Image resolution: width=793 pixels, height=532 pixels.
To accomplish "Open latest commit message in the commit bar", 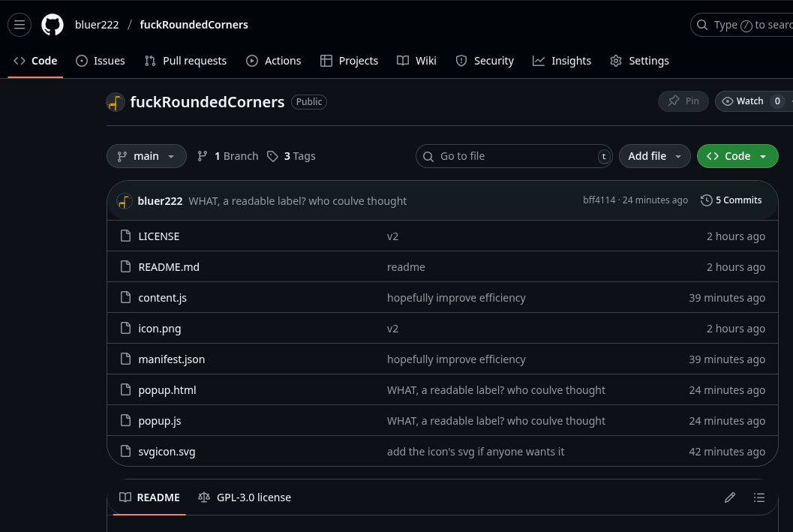I will (x=297, y=201).
